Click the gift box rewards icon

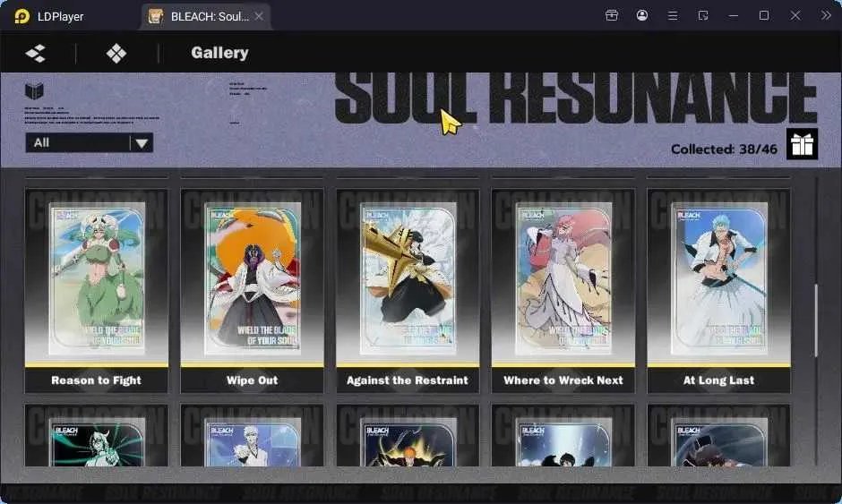803,144
